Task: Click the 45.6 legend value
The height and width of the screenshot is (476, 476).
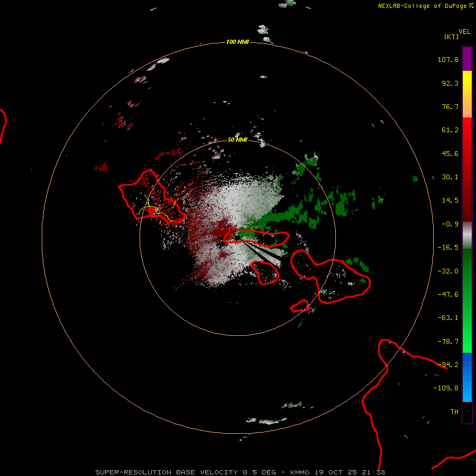Action: click(450, 153)
